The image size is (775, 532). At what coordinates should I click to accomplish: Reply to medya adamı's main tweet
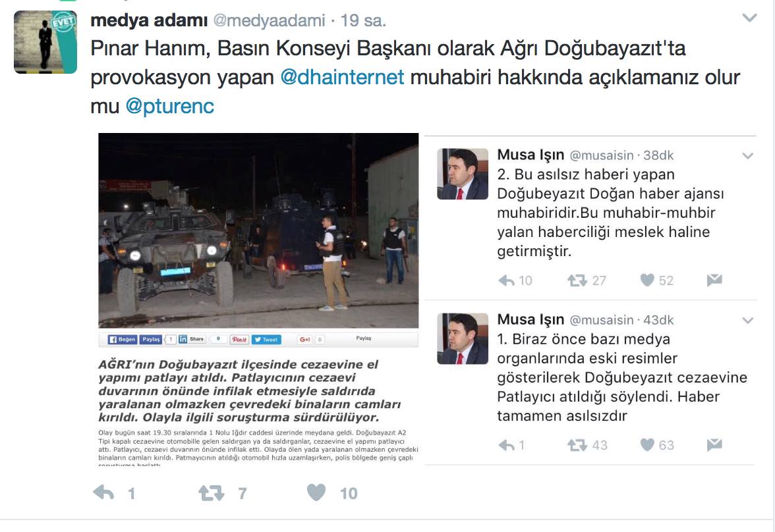pyautogui.click(x=104, y=492)
